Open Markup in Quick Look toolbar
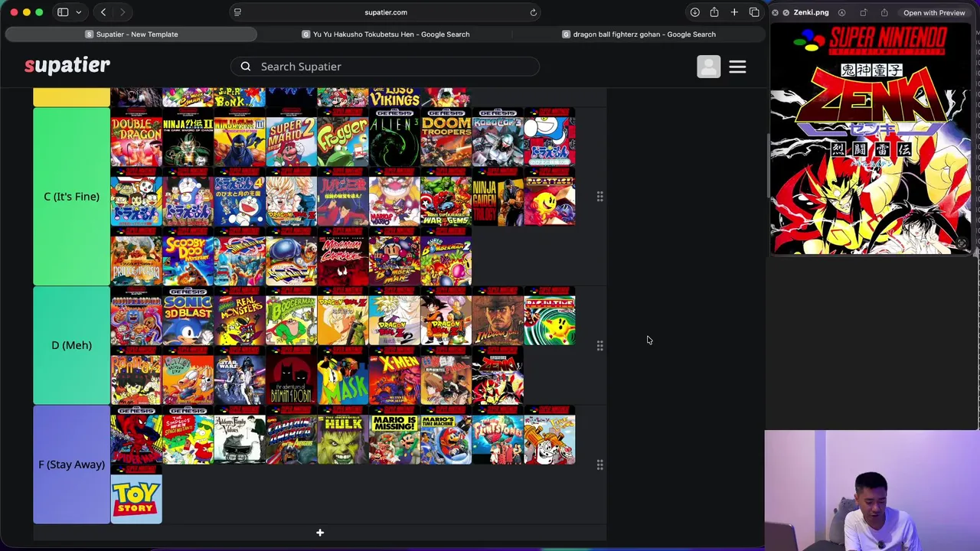This screenshot has height=551, width=980. (841, 12)
